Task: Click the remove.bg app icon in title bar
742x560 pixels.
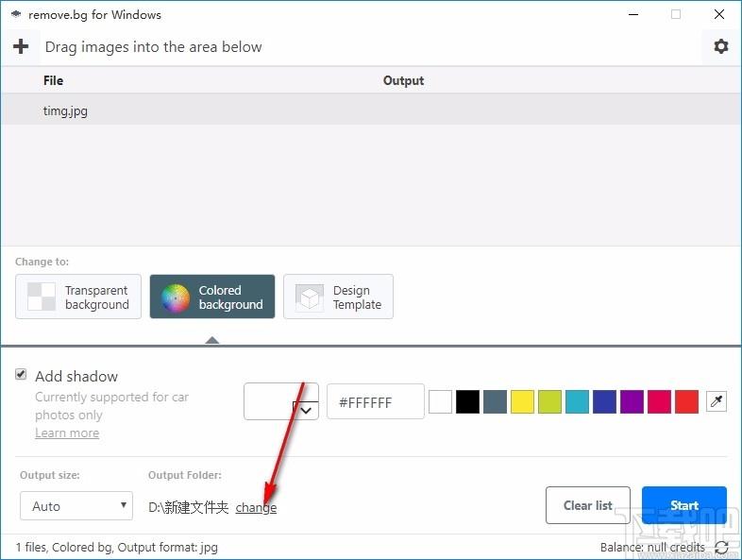Action: (x=16, y=15)
